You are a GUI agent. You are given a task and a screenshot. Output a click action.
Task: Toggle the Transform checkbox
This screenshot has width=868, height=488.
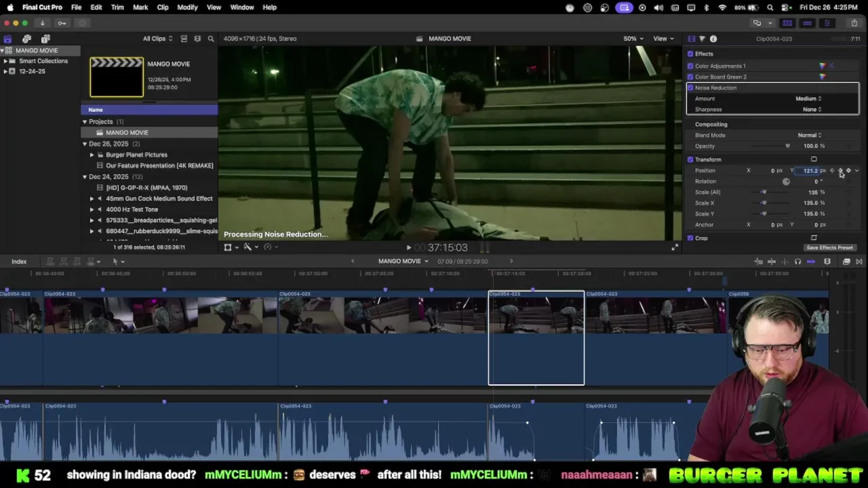[690, 159]
